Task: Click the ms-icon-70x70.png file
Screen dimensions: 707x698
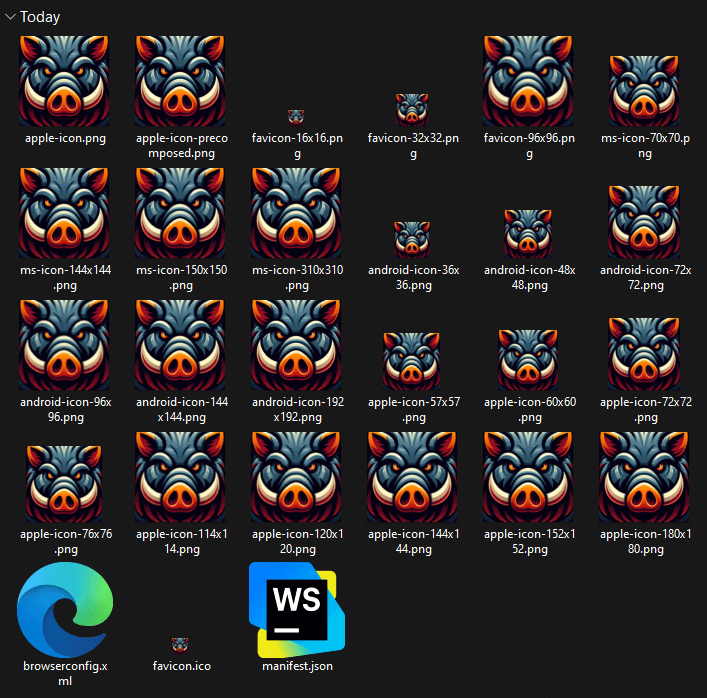Action: pyautogui.click(x=645, y=90)
